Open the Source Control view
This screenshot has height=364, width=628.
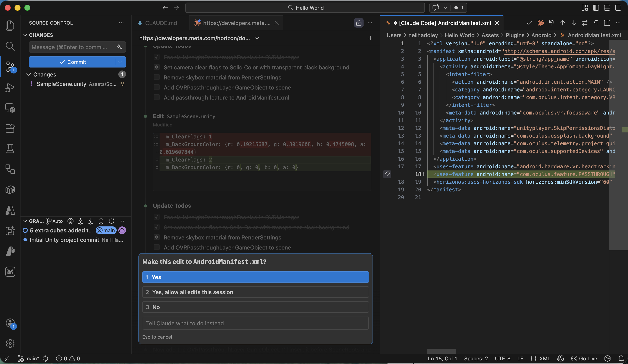[x=10, y=67]
